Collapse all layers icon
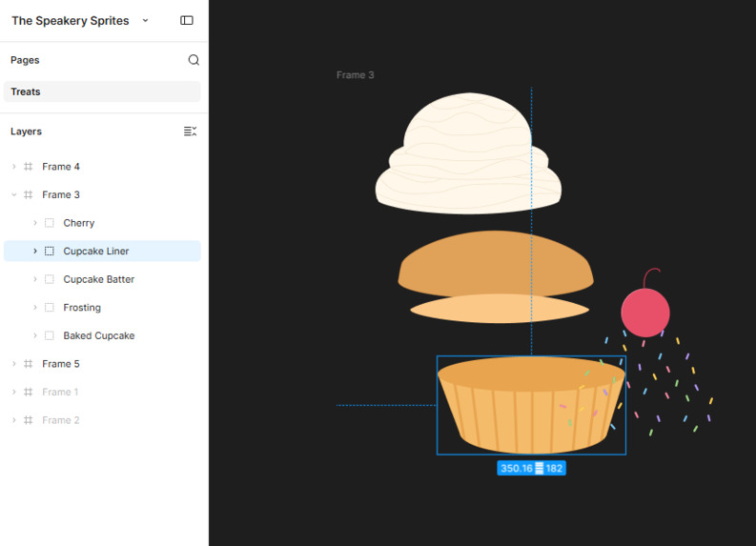 [190, 131]
